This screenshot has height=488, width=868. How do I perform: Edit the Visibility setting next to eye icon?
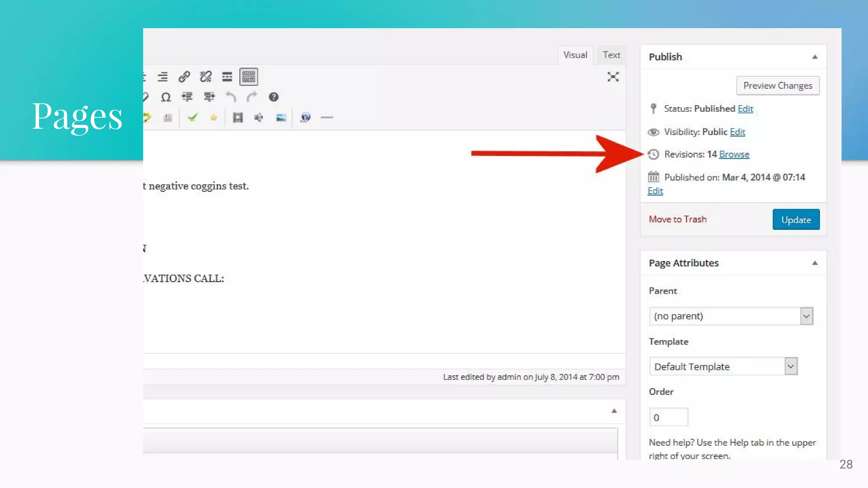737,132
